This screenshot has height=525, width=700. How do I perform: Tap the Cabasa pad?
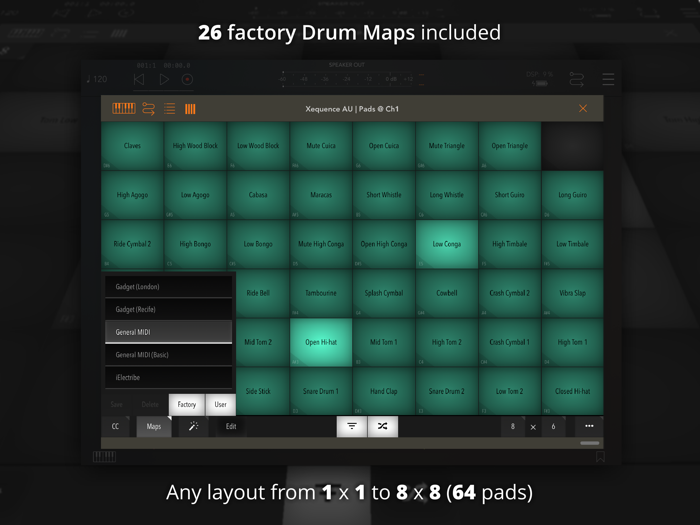pos(258,195)
